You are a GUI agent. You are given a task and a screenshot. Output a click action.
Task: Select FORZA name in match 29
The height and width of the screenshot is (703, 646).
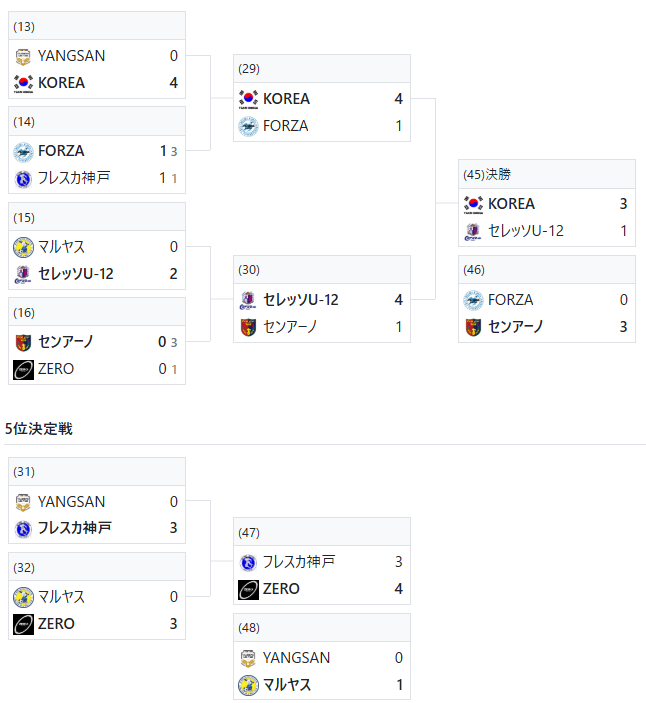point(286,126)
